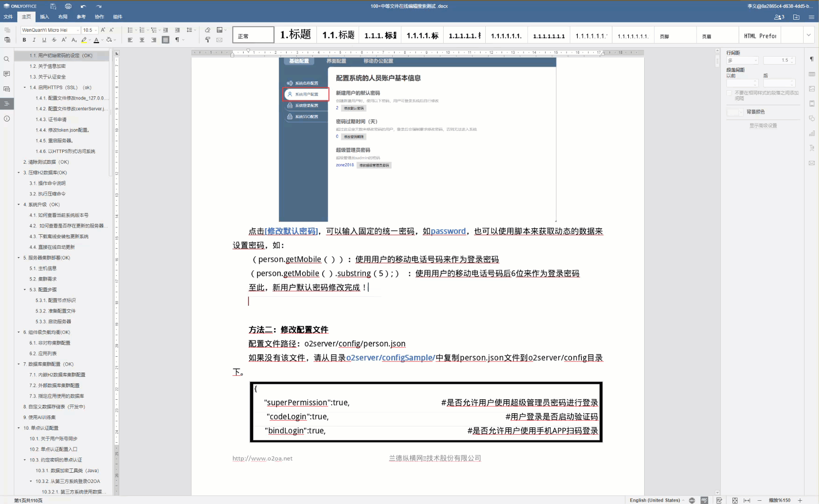The image size is (819, 504).
Task: Collapse the 1.4 启用HTTPS outline section
Action: click(25, 87)
